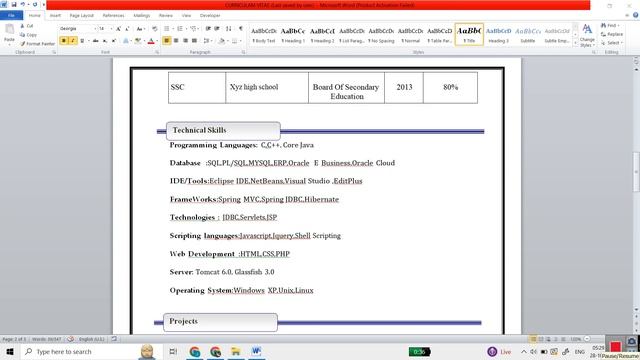This screenshot has width=640, height=360.
Task: Click the Copy button in Clipboard group
Action: (29, 35)
